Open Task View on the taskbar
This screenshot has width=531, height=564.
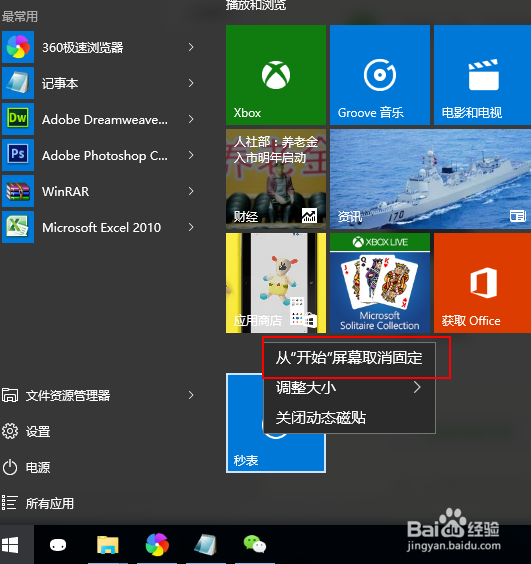click(x=58, y=545)
